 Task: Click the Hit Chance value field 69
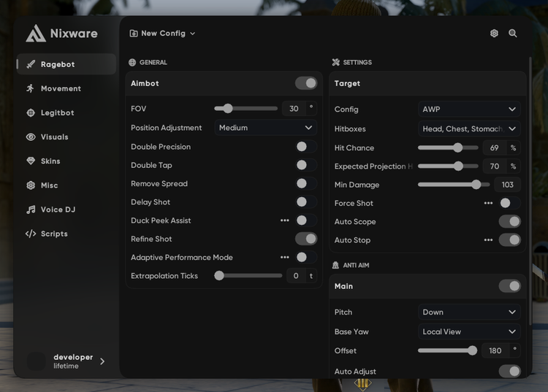click(x=494, y=147)
